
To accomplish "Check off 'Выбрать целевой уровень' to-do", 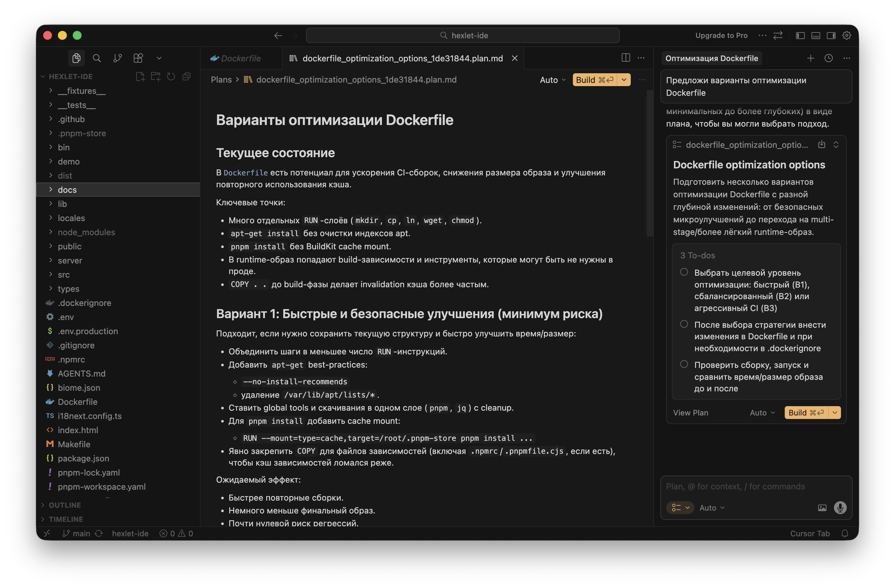I will coord(684,272).
